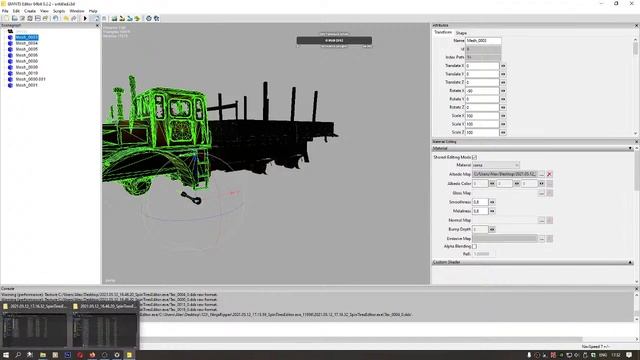The image size is (640, 360).
Task: Click the Undo toolbar icon
Action: 55,18
